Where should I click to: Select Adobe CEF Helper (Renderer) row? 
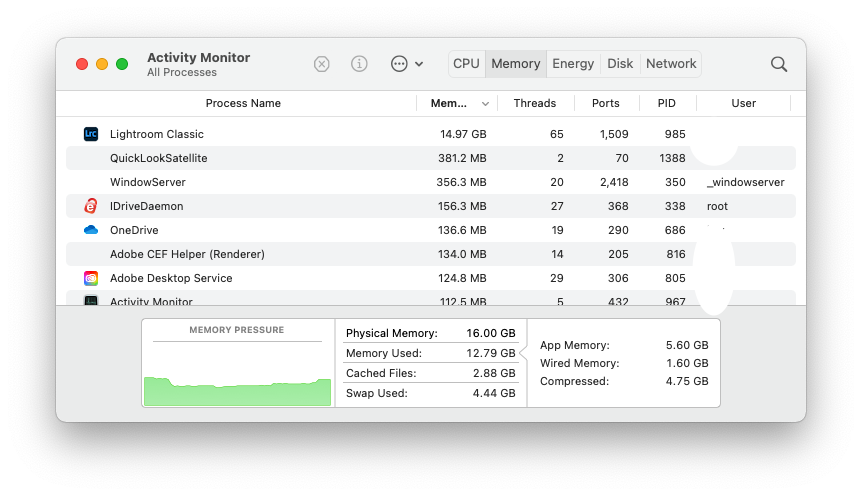point(431,254)
